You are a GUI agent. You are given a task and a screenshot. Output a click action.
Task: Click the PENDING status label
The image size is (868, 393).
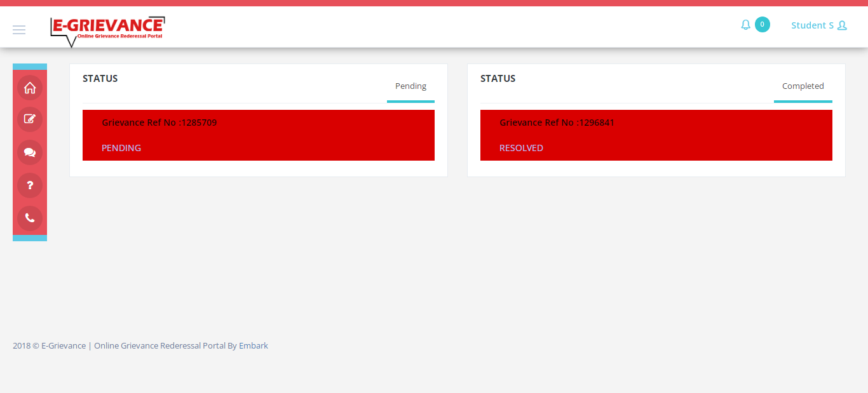[121, 148]
